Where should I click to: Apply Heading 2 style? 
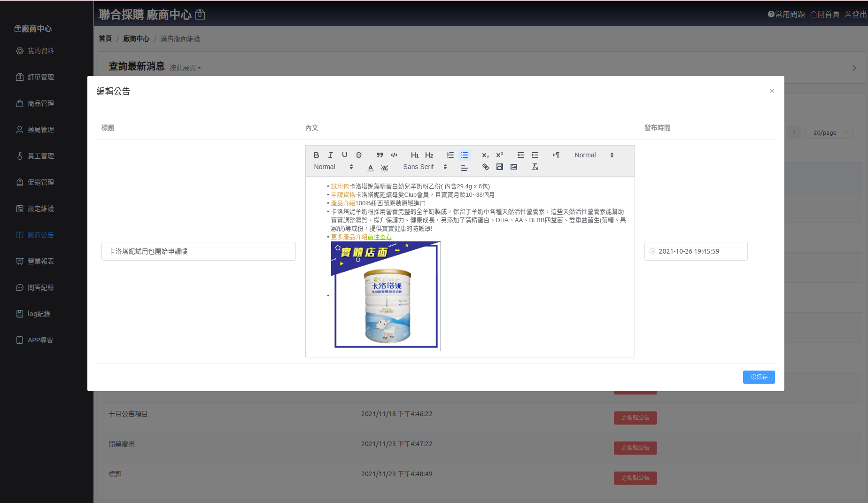tap(429, 155)
